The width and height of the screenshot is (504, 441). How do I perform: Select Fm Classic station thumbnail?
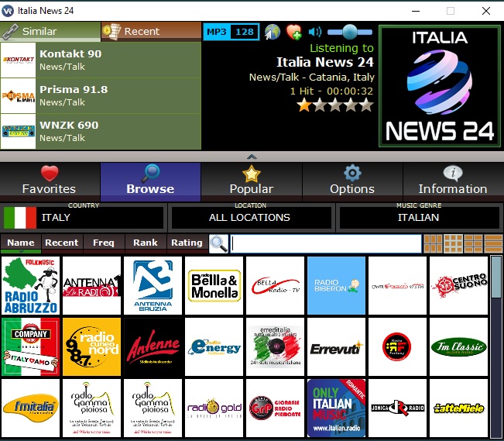[x=458, y=346]
